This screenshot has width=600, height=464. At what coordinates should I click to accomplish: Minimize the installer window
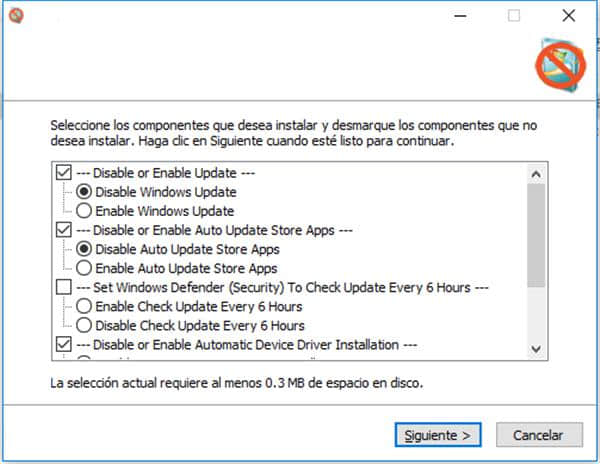(460, 16)
